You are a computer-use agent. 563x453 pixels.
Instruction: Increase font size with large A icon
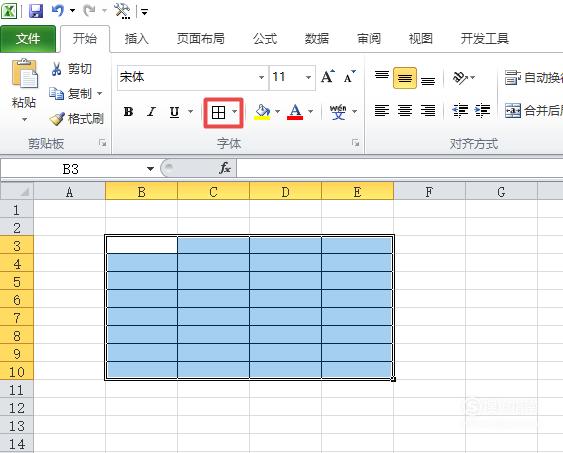(327, 76)
